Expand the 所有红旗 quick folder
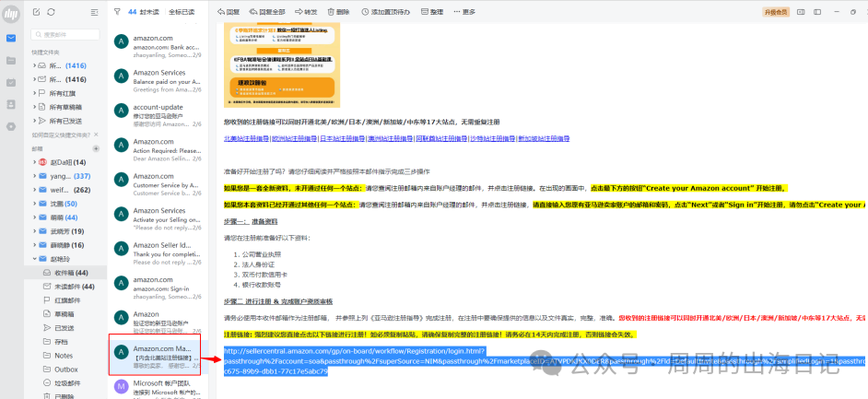Image resolution: width=868 pixels, height=399 pixels. 34,93
